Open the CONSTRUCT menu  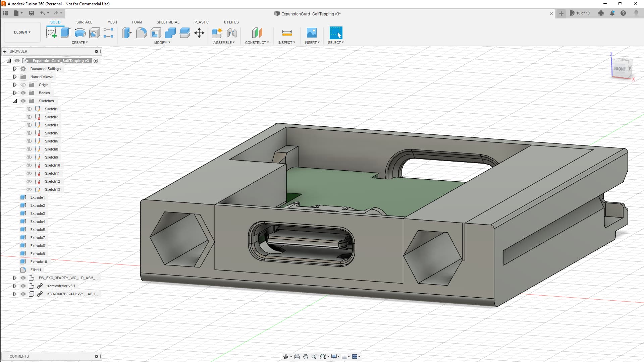(x=257, y=43)
